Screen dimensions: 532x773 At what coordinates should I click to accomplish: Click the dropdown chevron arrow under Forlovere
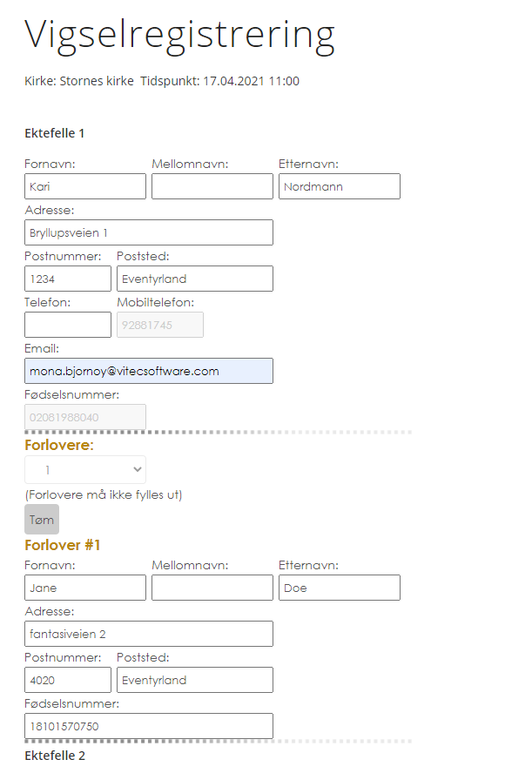tap(138, 470)
